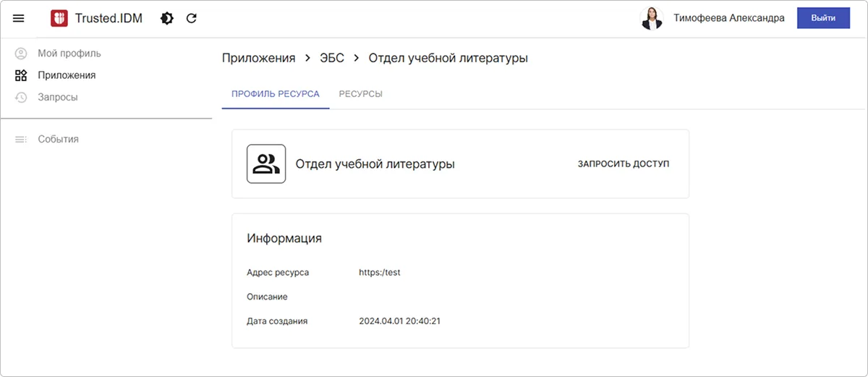
Task: Click the user name Тимофеева Александра
Action: (728, 19)
